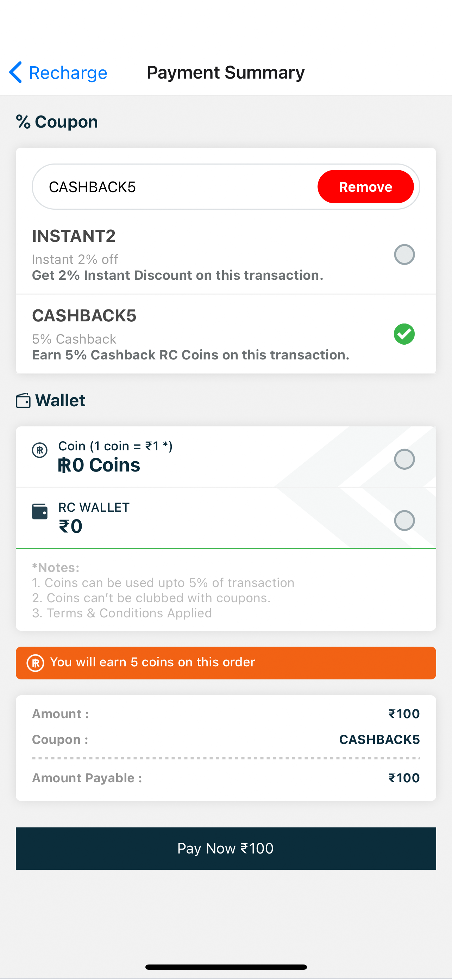Tap the percent icon beside Coupon heading
The image size is (452, 980).
23,122
